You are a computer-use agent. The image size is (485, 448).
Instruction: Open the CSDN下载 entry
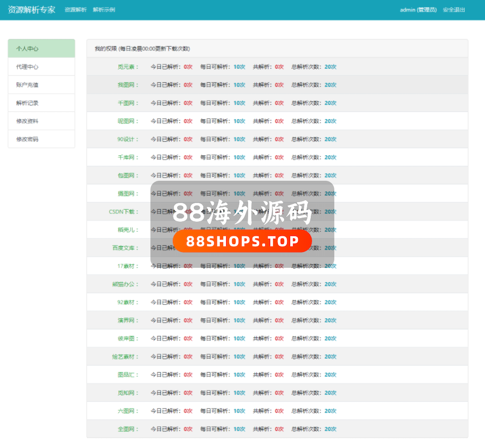123,212
